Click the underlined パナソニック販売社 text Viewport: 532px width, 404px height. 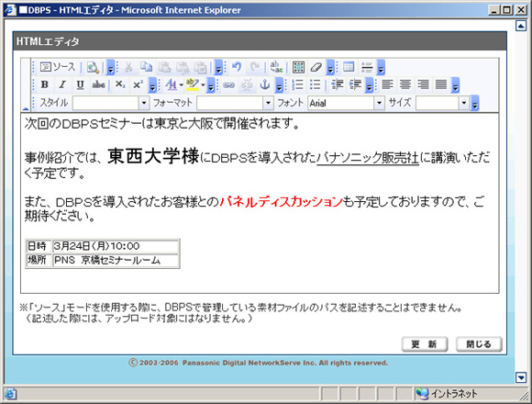click(368, 158)
